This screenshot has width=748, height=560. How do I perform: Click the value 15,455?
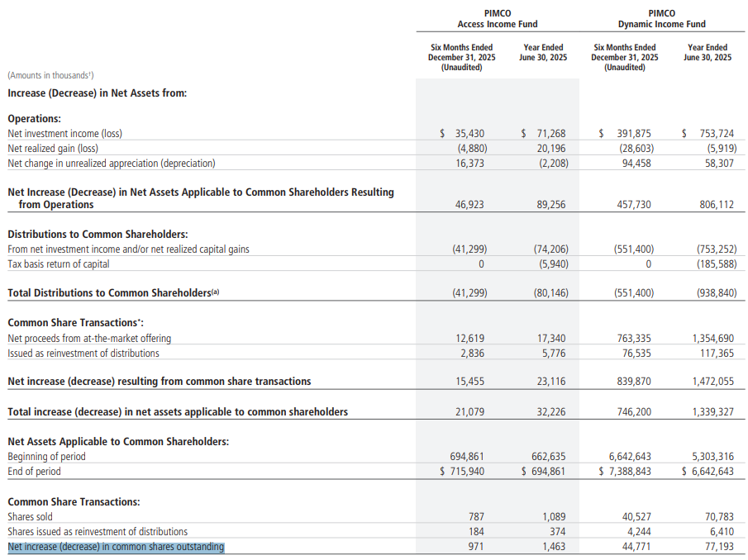[x=469, y=382]
